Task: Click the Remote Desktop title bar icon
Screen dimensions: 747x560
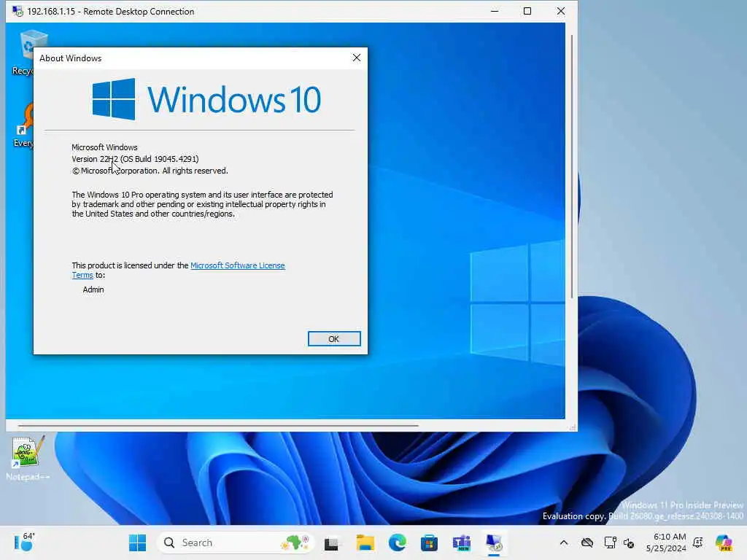Action: coord(18,11)
